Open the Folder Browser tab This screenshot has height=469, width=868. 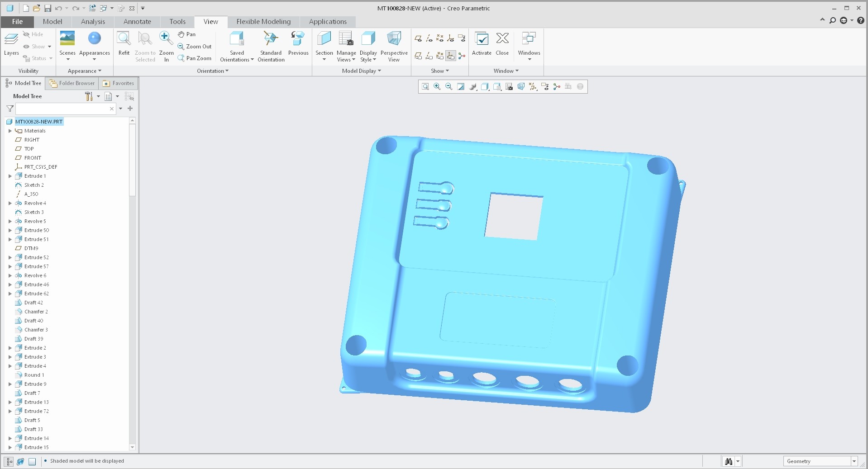coord(72,83)
